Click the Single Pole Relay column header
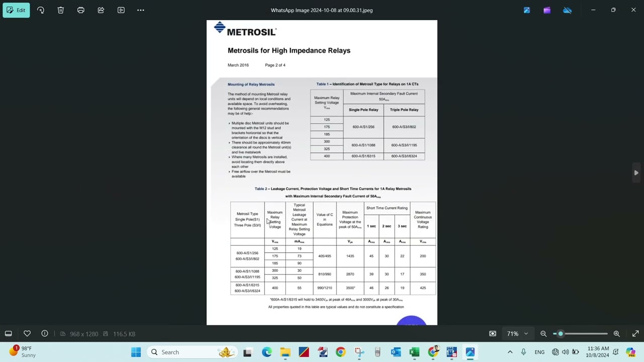The image size is (644, 362). [363, 110]
